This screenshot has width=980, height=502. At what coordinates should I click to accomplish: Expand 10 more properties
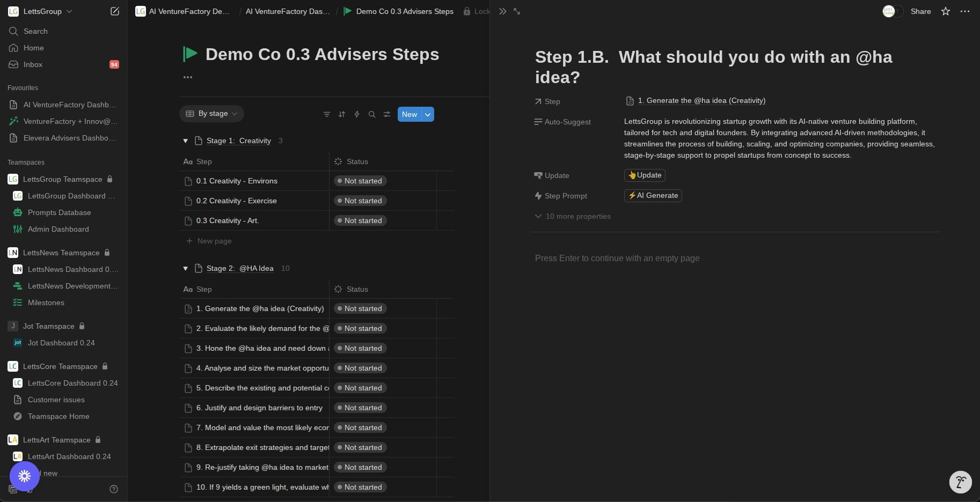coord(573,217)
